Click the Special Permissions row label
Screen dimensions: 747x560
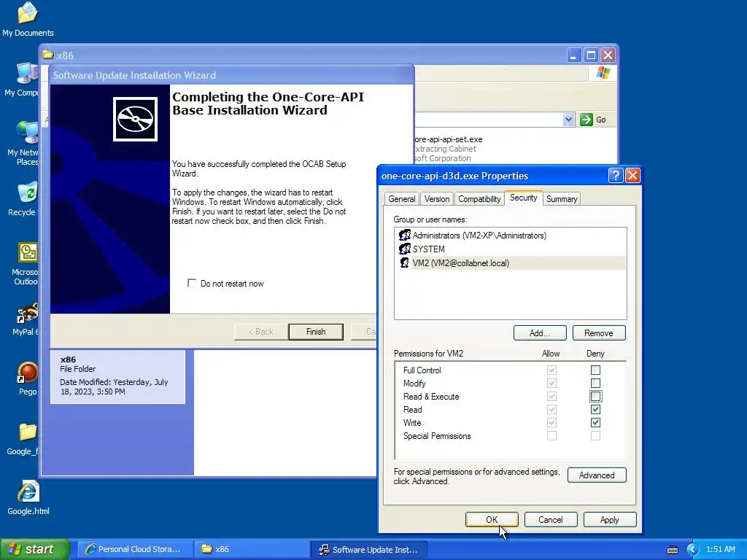[437, 436]
